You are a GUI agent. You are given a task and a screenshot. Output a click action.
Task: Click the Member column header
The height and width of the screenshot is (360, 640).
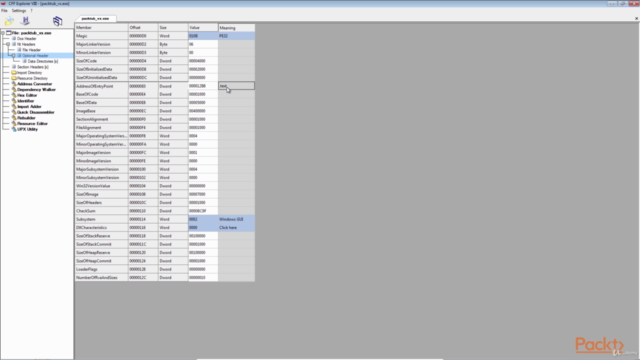pyautogui.click(x=101, y=27)
